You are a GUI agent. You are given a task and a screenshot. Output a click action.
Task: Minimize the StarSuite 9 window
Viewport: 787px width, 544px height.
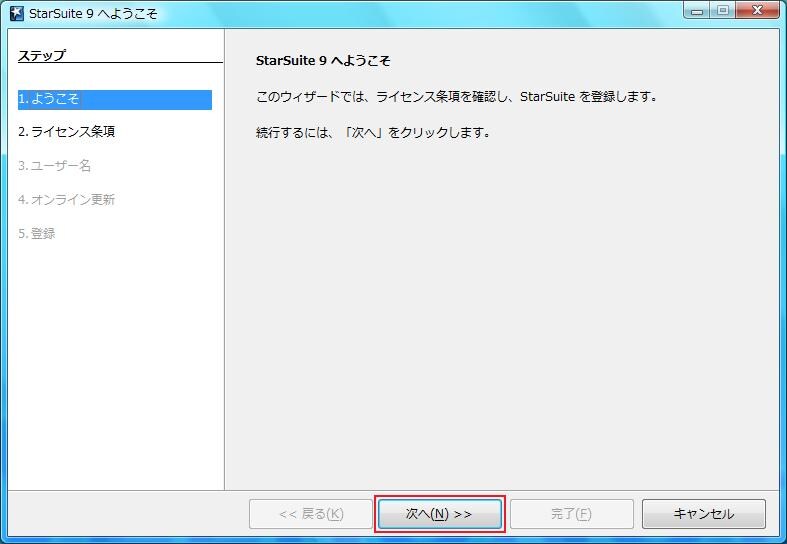[x=697, y=11]
